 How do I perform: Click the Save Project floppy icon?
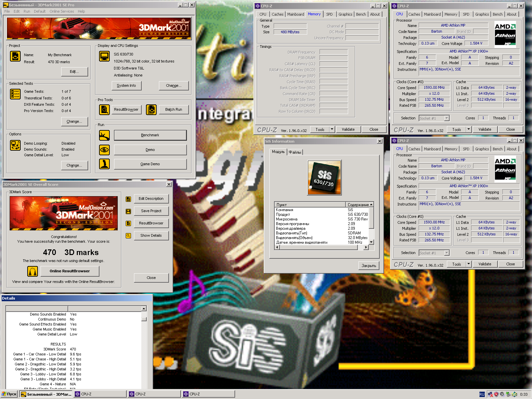(128, 211)
